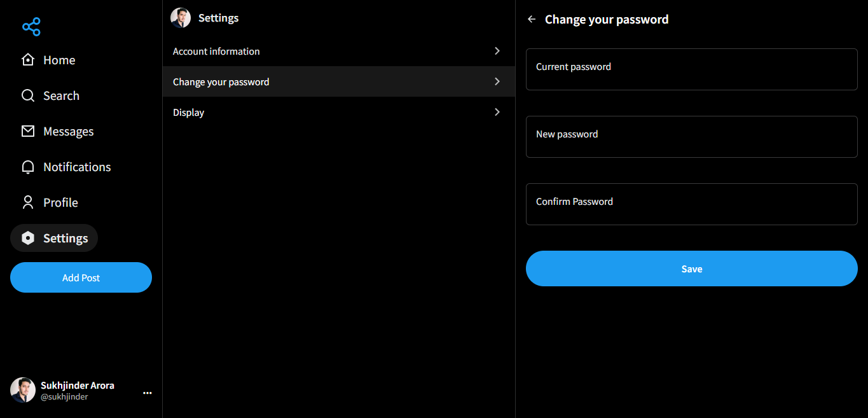Expand Account information chevron

click(497, 51)
